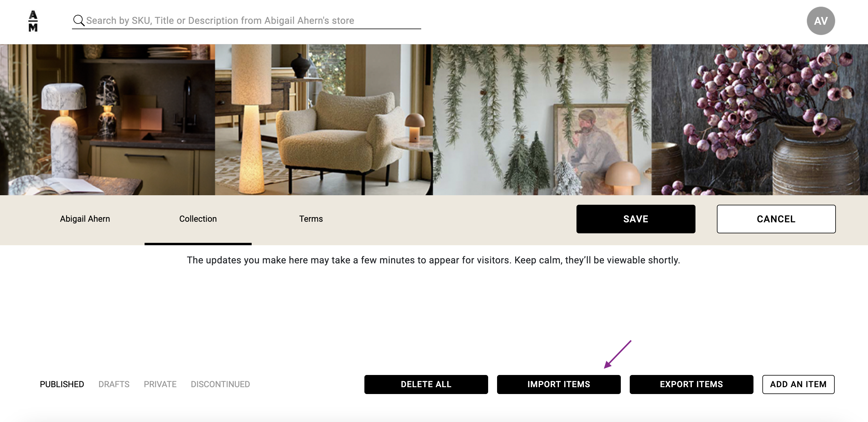Select the boucle armchair banner image
Screen dimensions: 868x422
[324, 120]
